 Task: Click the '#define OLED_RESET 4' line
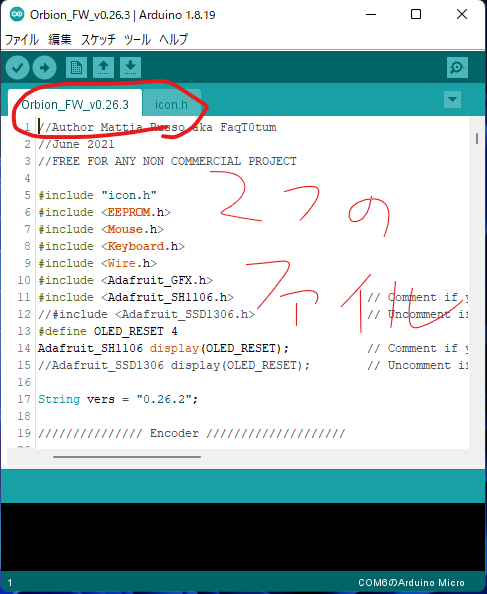(x=108, y=331)
